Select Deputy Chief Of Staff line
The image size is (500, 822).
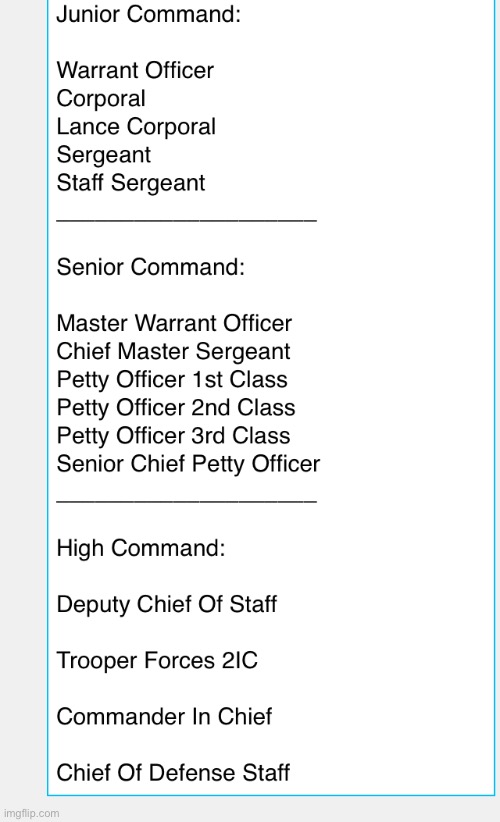pos(166,604)
